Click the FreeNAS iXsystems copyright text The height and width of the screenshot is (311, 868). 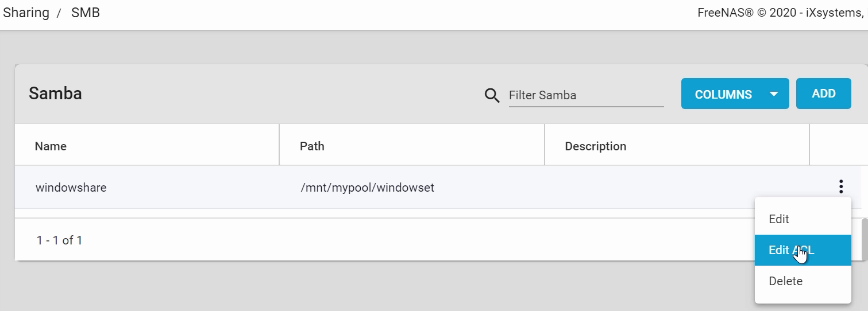pos(781,13)
